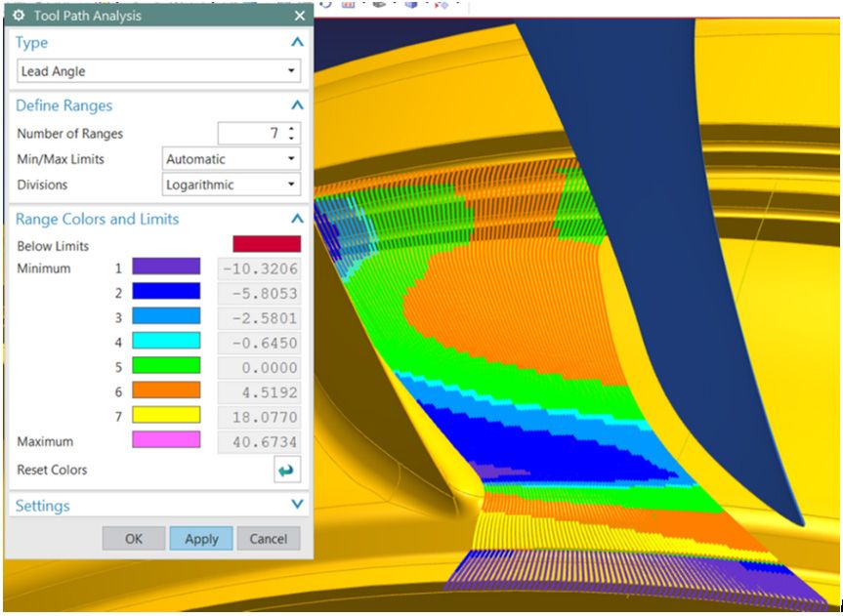Click the -10.3206 minimum limit value
This screenshot has width=843, height=616.
tap(259, 268)
